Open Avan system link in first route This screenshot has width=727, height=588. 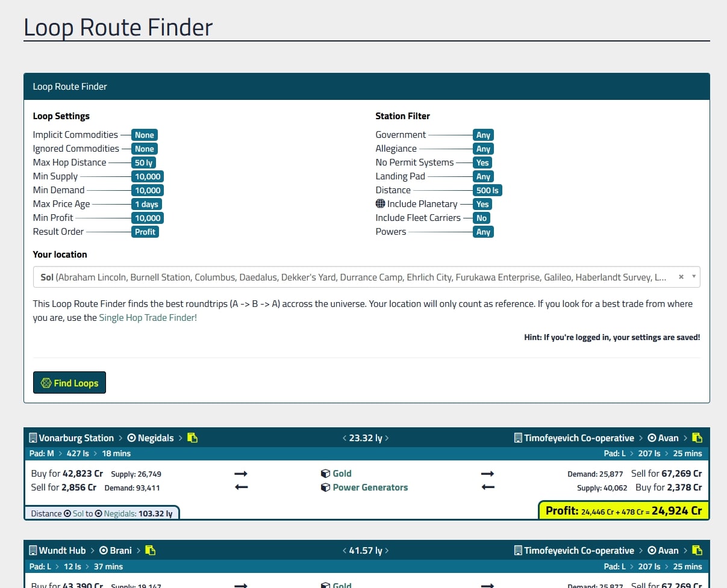668,438
